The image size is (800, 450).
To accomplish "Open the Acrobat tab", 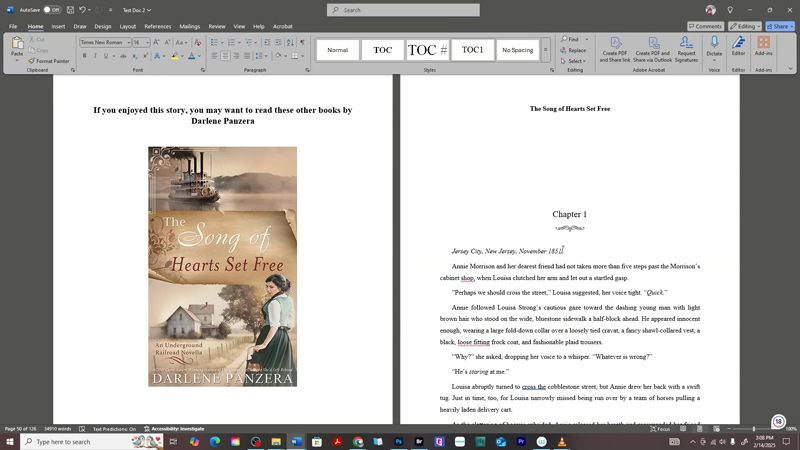I will click(x=283, y=27).
